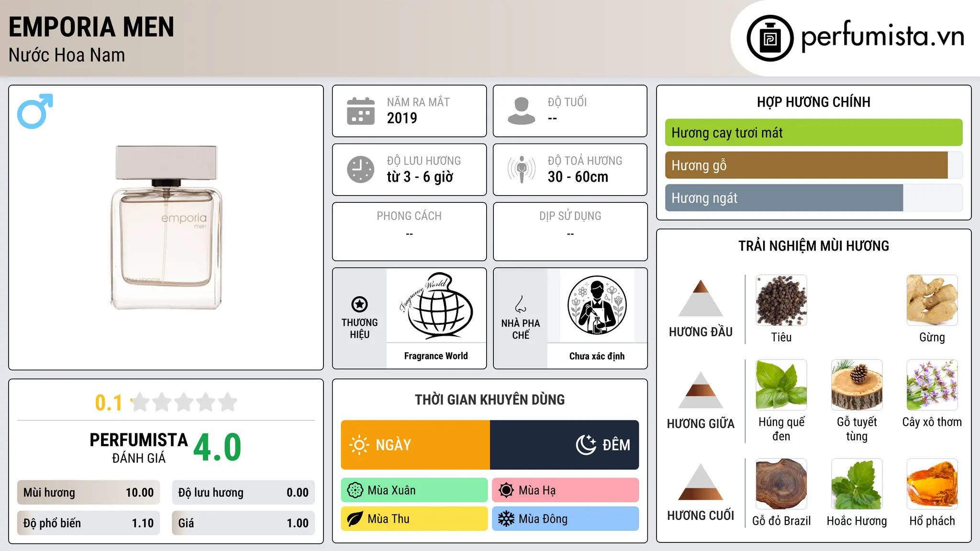Image resolution: width=980 pixels, height=551 pixels.
Task: Click the five-star rating row
Action: coord(184,402)
